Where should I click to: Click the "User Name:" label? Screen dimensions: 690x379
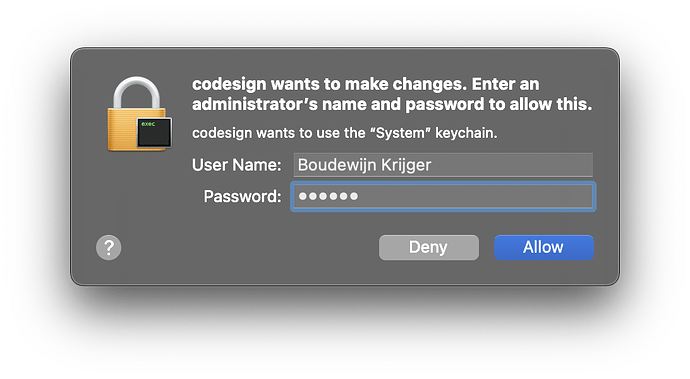coord(236,165)
